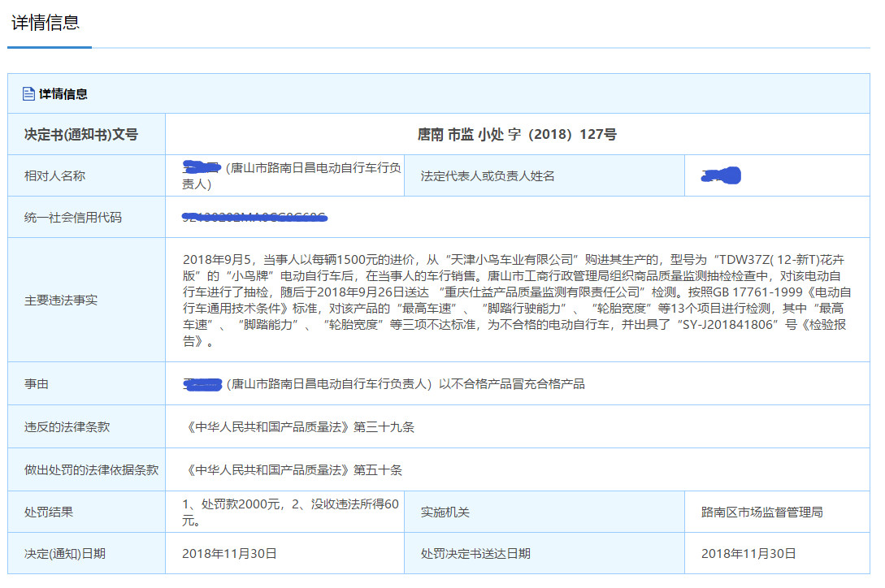Viewport: 885px width, 588px height.
Task: Select document number 唐南 市监 小处 字 (2018) 127号
Action: (517, 135)
